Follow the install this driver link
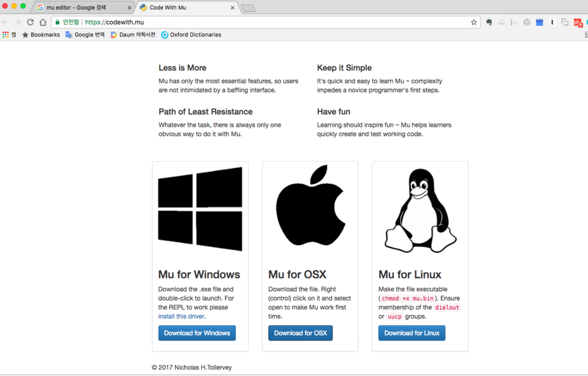The height and width of the screenshot is (376, 588). tap(181, 317)
